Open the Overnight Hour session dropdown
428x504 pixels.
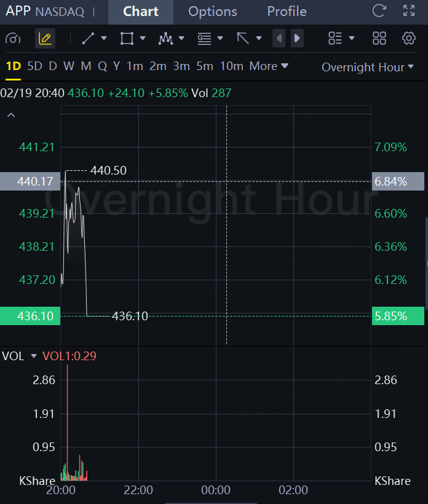pyautogui.click(x=367, y=67)
